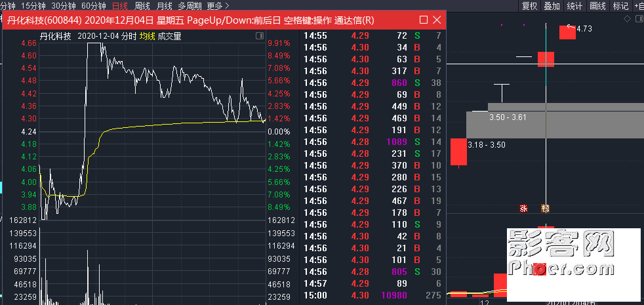Click the purple 860 volume sell trade
The width and height of the screenshot is (644, 305).
(399, 83)
